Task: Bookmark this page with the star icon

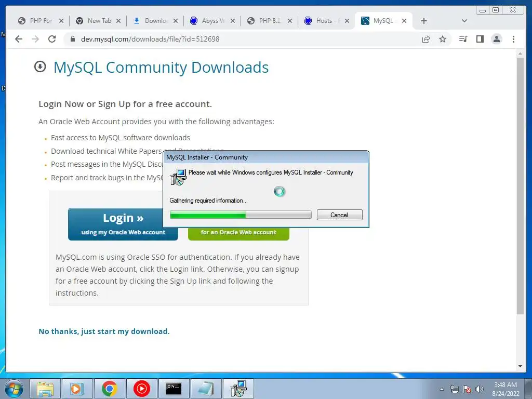Action: [443, 39]
